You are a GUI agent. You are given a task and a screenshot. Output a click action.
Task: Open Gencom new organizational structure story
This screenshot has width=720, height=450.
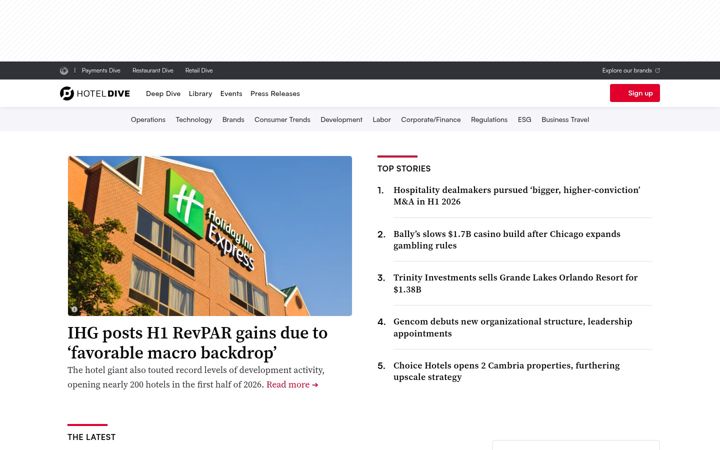pos(512,327)
